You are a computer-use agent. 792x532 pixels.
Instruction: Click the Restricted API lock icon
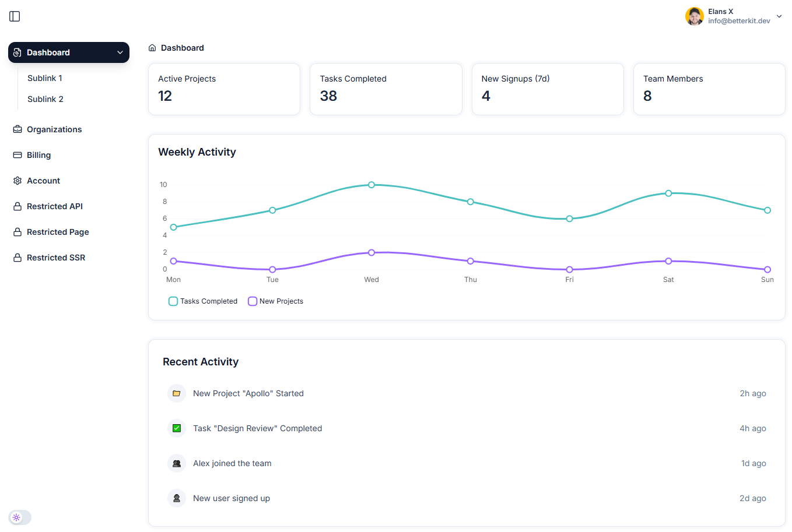click(x=17, y=206)
